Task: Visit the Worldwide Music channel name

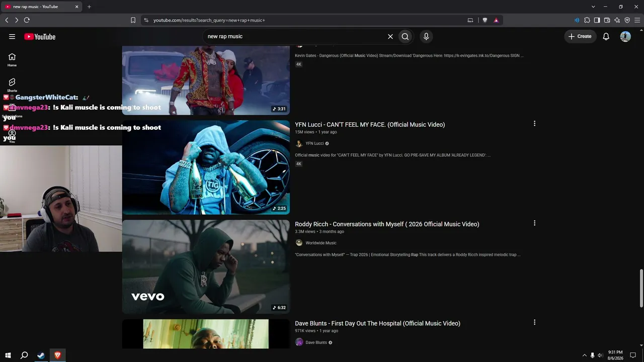Action: [321, 243]
